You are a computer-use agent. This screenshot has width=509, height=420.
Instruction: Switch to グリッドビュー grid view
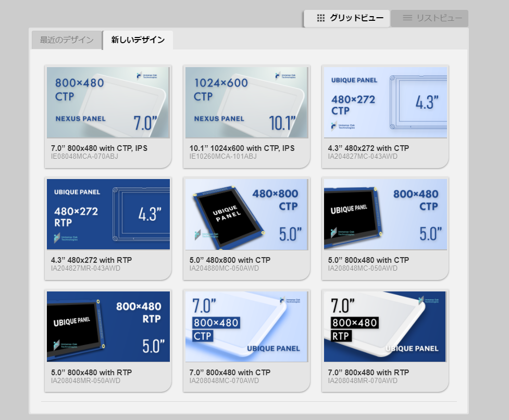[346, 18]
